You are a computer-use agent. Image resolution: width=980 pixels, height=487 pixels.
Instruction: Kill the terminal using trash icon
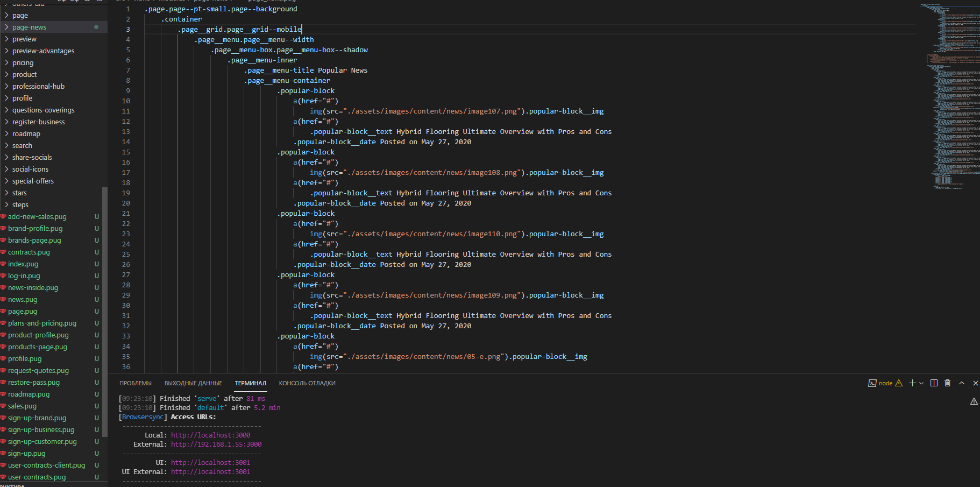(x=948, y=383)
